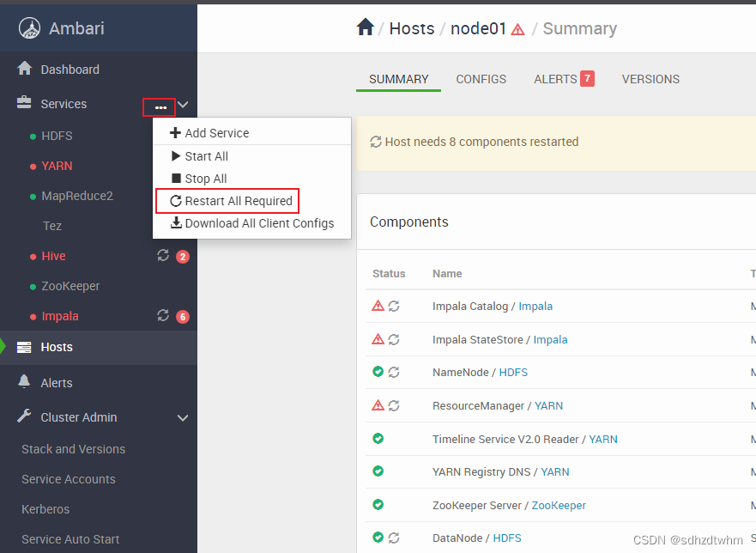Open the YARN link beside Timeline Service
The height and width of the screenshot is (553, 756).
603,439
